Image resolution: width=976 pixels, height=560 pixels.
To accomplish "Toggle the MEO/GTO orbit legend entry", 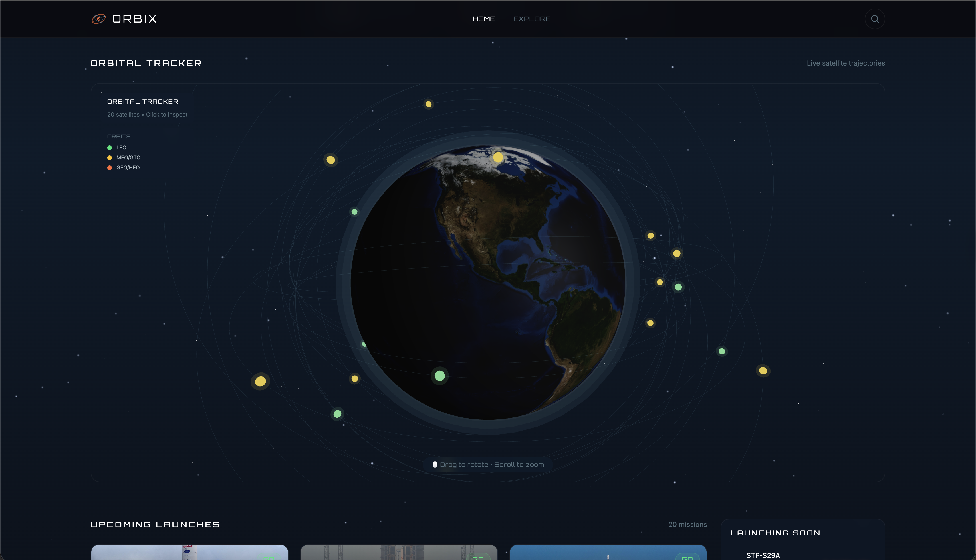I will tap(128, 157).
